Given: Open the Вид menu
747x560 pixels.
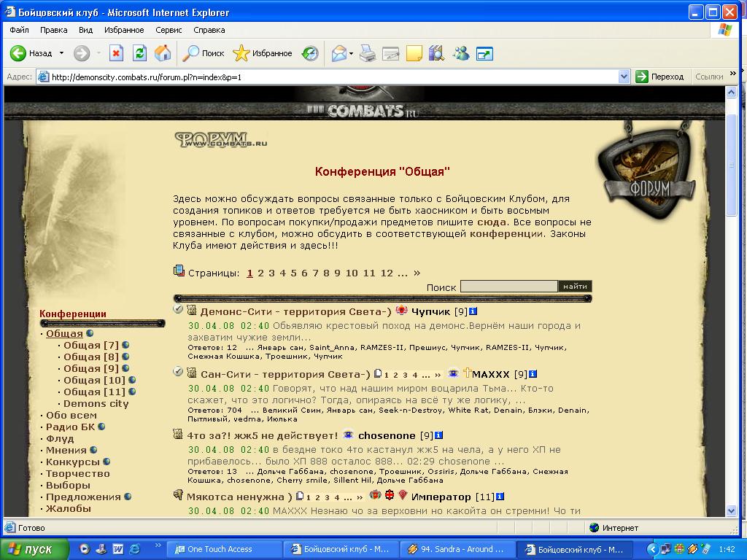Looking at the screenshot, I should pyautogui.click(x=86, y=30).
